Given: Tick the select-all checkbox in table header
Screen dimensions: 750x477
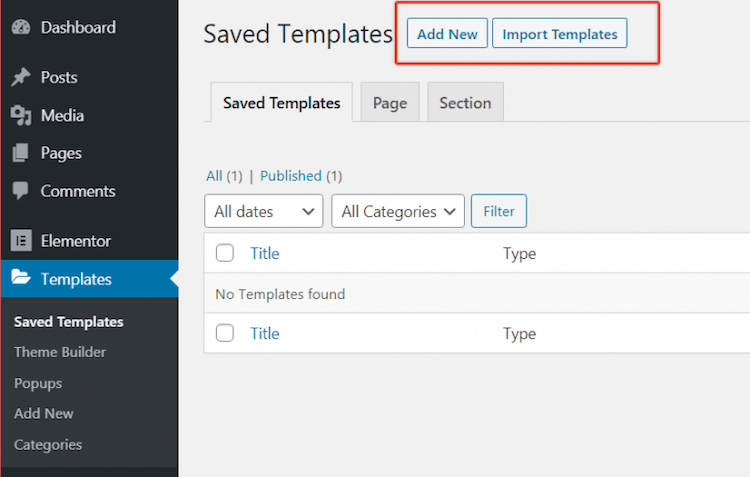Looking at the screenshot, I should point(225,253).
